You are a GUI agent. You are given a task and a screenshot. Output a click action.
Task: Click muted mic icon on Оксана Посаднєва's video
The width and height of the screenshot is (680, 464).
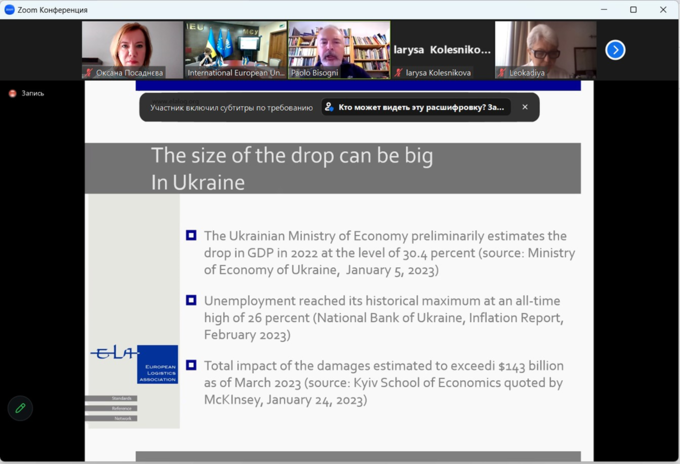[x=90, y=73]
